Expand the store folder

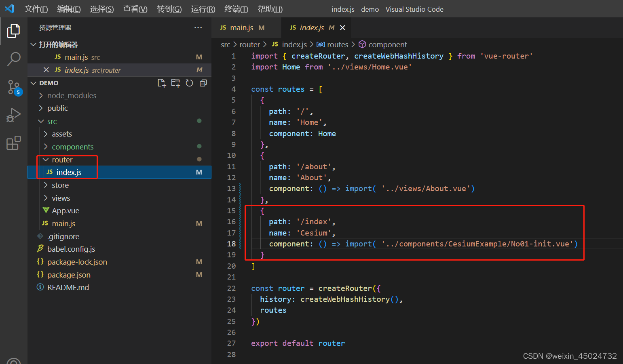pyautogui.click(x=46, y=185)
